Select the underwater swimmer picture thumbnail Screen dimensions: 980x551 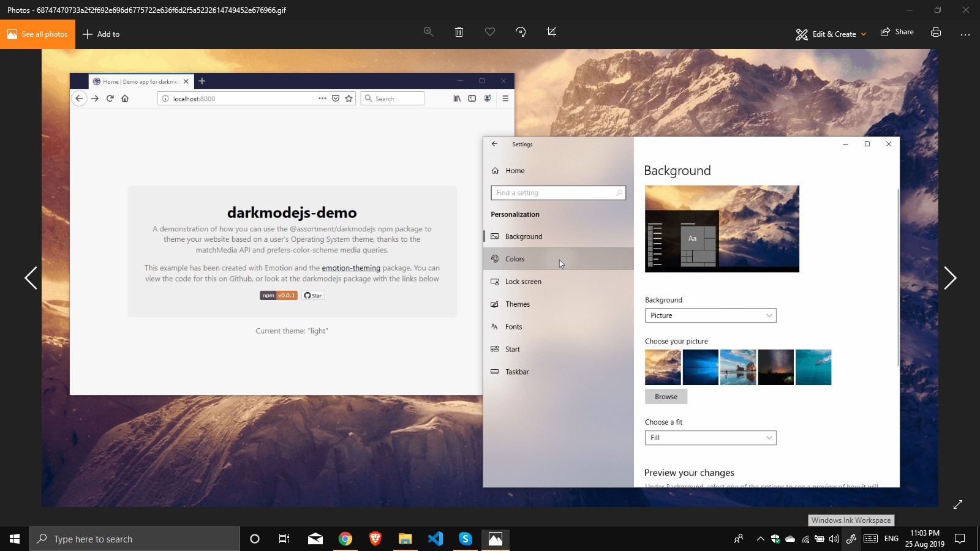click(x=813, y=367)
